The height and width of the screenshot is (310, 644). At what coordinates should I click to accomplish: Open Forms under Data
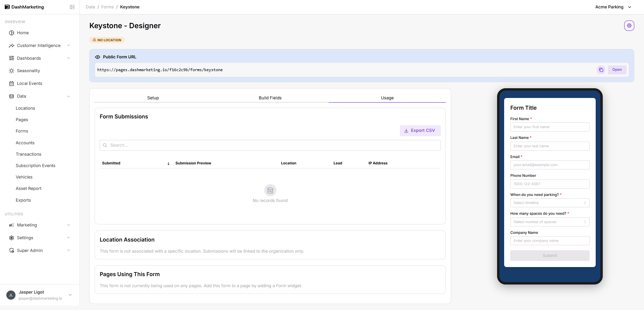[x=22, y=131]
